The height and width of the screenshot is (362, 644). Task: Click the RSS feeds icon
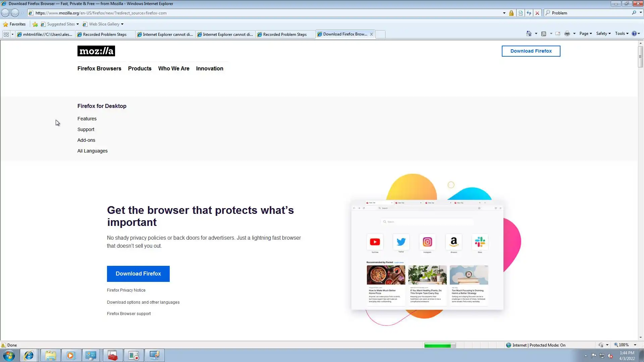544,34
